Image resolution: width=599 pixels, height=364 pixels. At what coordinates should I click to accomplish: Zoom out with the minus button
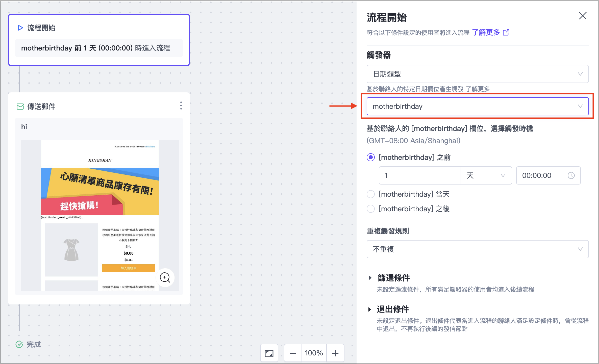(293, 353)
